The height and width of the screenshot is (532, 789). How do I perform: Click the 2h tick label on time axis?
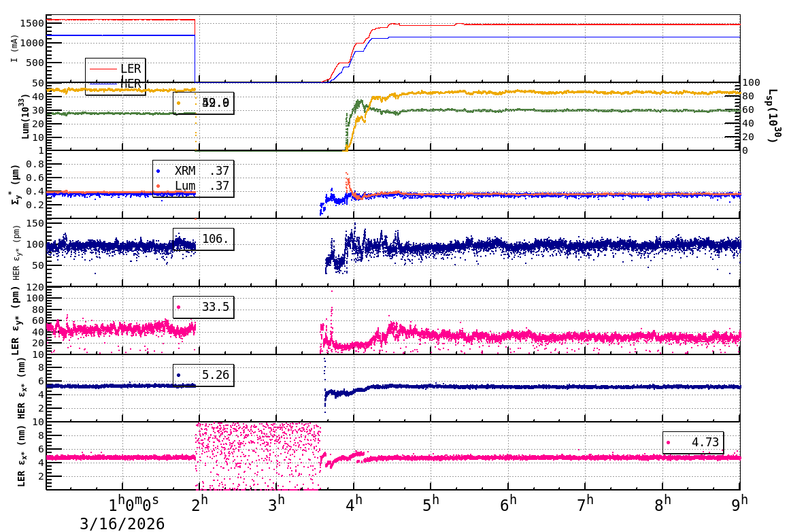coord(200,504)
